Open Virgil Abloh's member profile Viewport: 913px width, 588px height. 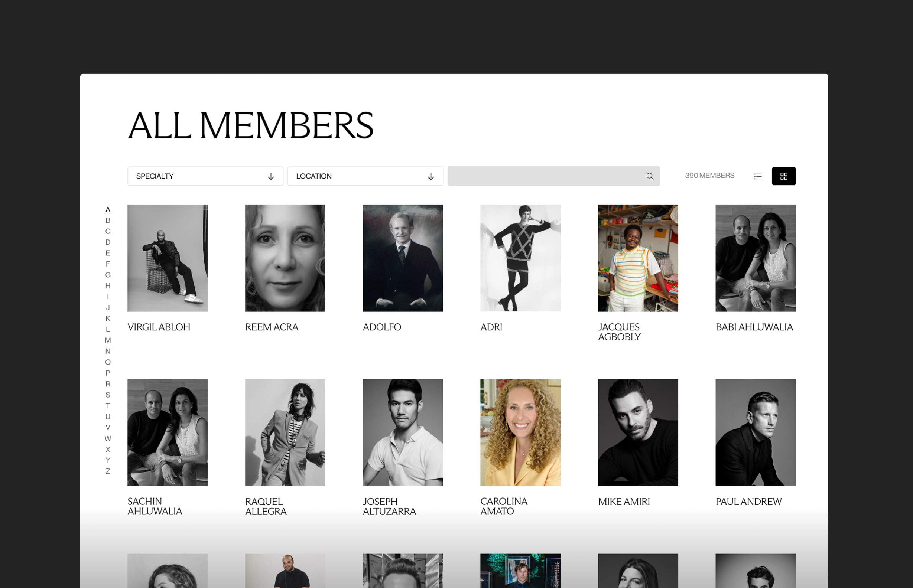click(167, 258)
